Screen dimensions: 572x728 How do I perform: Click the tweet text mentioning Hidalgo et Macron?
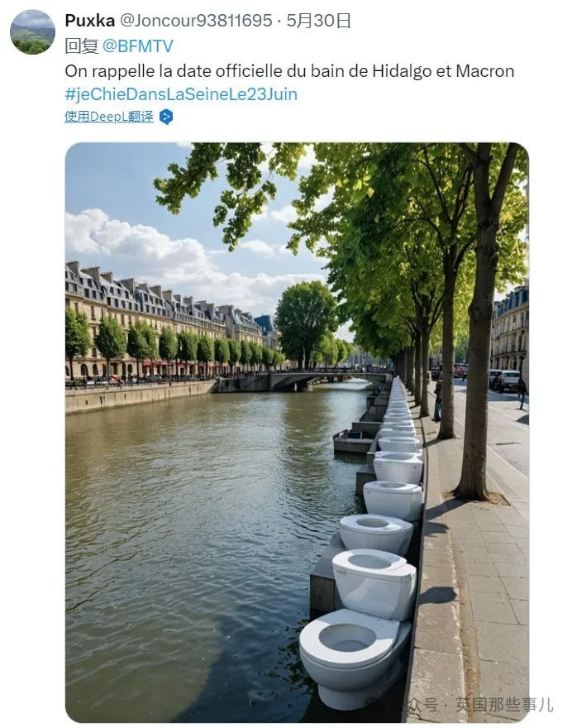[x=289, y=71]
